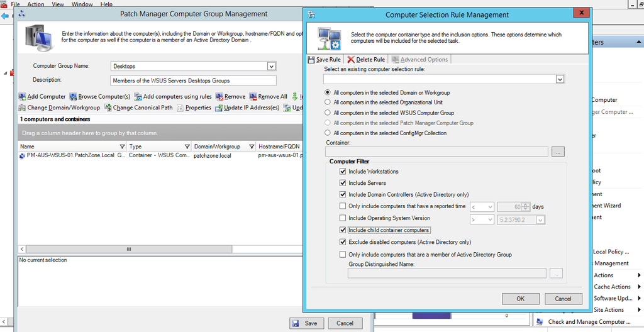The height and width of the screenshot is (332, 644).
Task: Toggle Exclude disabled computers checkbox
Action: tap(343, 242)
